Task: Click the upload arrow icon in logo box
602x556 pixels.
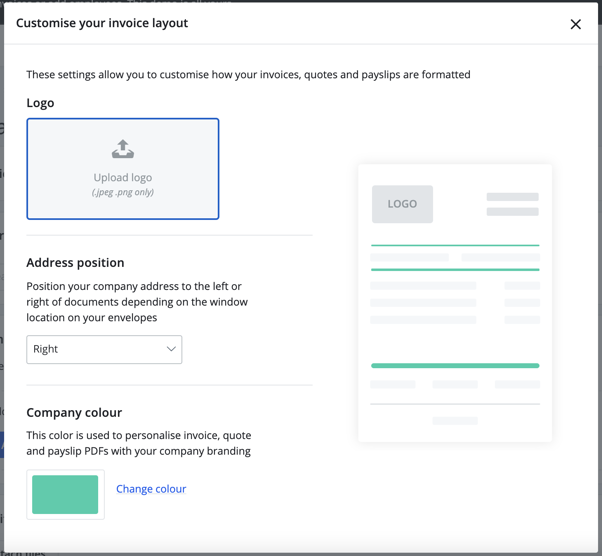Action: point(123,149)
